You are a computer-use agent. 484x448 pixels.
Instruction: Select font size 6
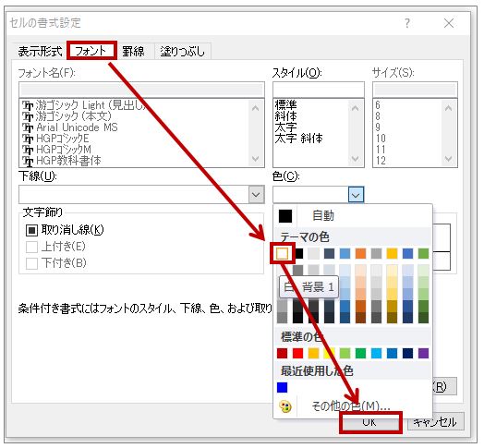(x=378, y=105)
